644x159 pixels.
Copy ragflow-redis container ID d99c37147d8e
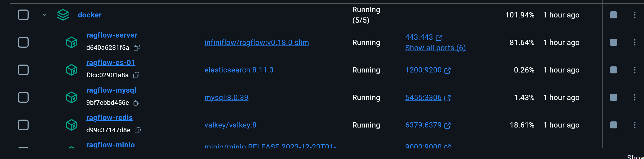pos(138,130)
